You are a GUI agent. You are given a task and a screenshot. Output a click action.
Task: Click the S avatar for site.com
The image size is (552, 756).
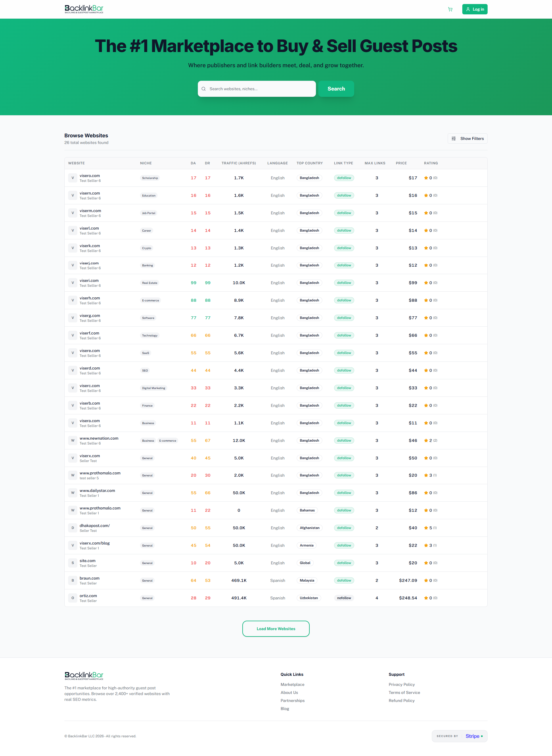[x=72, y=563]
